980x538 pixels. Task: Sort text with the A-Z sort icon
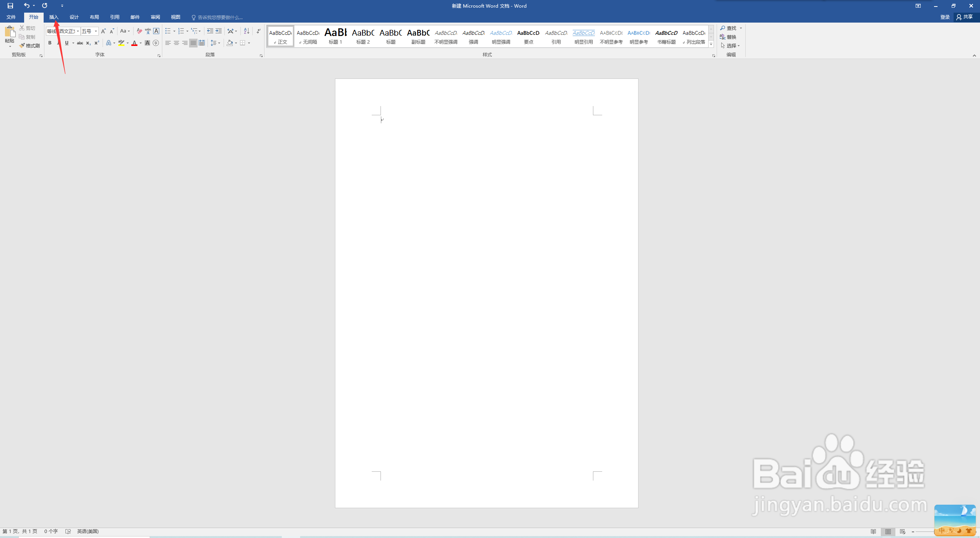247,31
